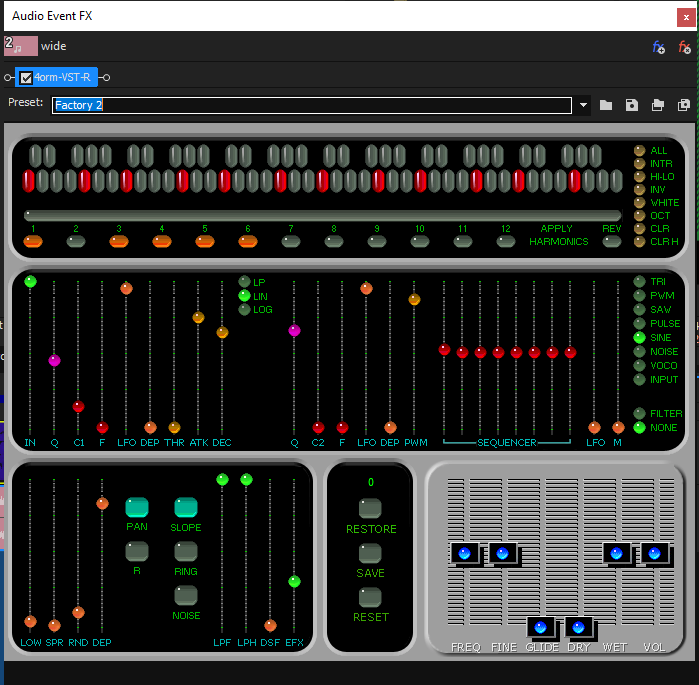
Task: Toggle the NOISE button in lower panel
Action: pos(185,595)
